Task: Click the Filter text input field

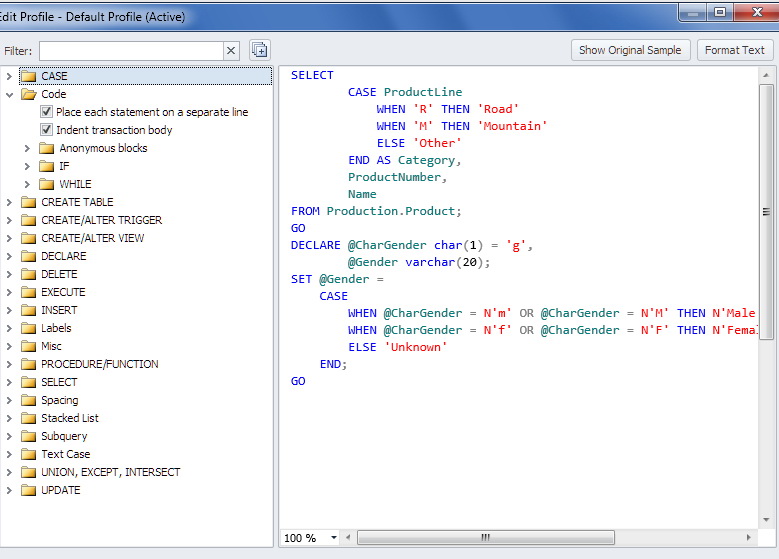Action: (131, 51)
